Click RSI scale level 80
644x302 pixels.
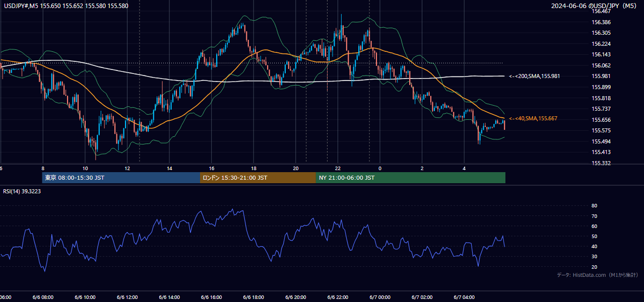point(594,206)
